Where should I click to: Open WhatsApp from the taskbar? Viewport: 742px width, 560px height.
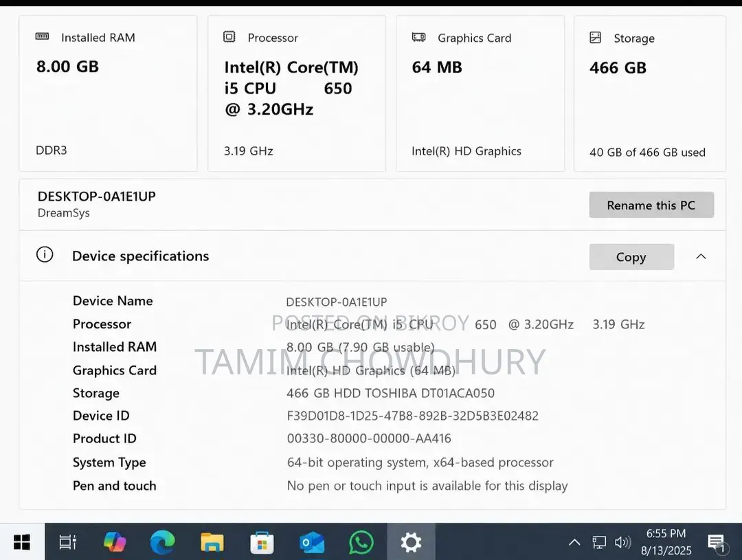[x=361, y=542]
